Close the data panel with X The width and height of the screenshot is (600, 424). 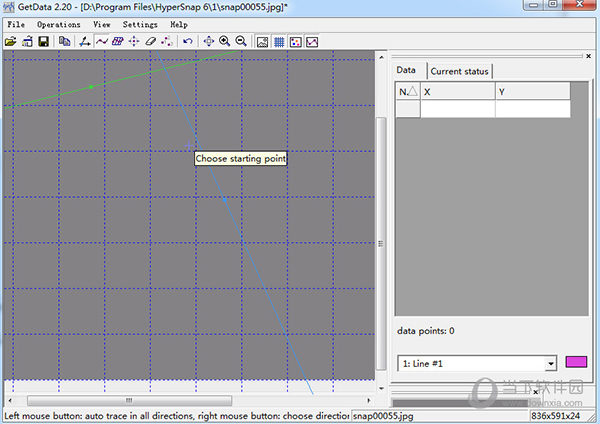click(x=589, y=56)
